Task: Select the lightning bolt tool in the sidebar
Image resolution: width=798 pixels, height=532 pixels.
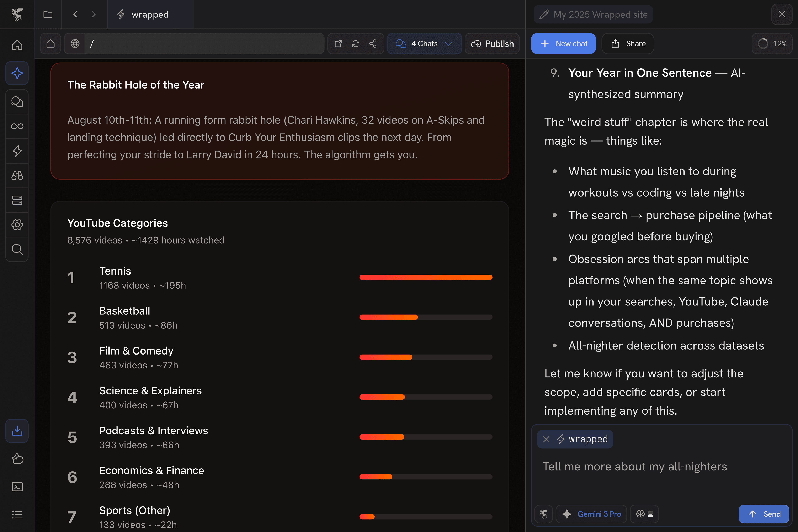Action: pos(17,151)
